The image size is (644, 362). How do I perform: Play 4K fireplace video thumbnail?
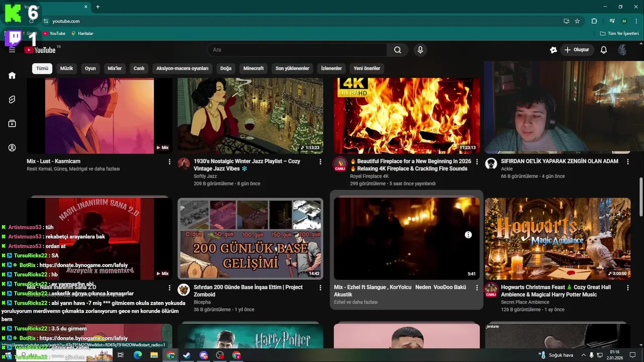(407, 116)
